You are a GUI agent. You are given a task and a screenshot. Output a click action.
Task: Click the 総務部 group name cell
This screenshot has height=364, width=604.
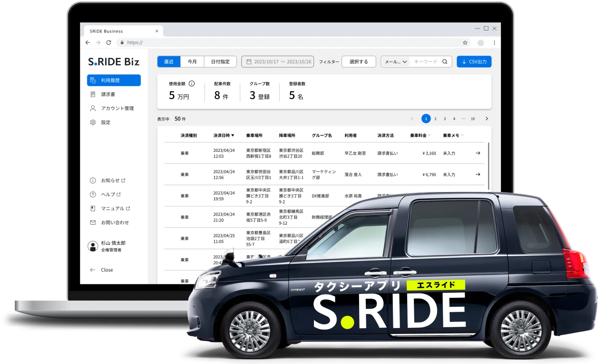[318, 153]
